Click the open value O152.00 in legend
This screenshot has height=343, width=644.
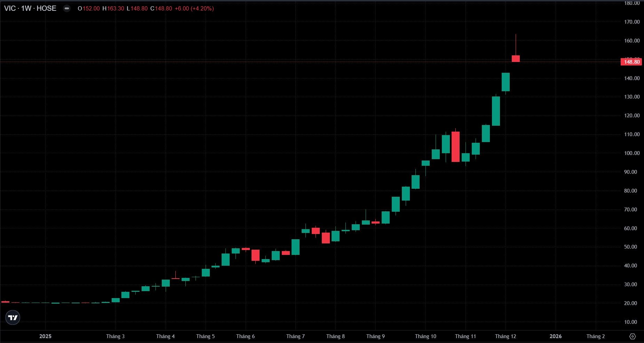[89, 8]
